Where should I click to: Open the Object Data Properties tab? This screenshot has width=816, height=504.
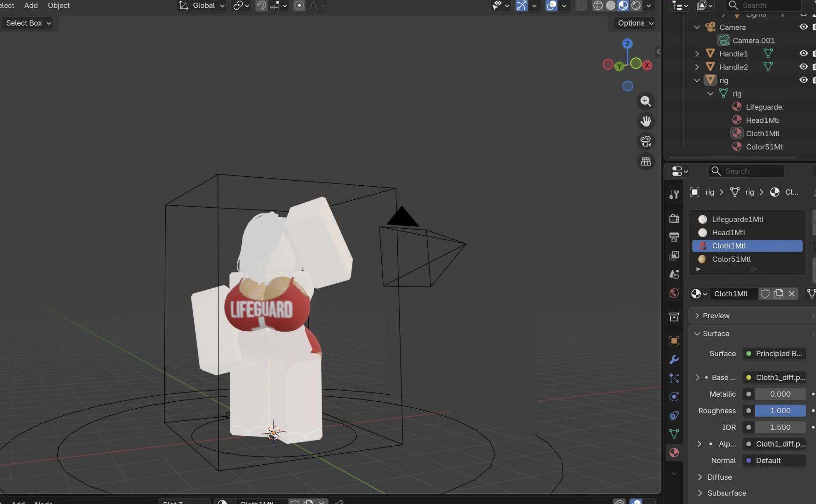[674, 434]
